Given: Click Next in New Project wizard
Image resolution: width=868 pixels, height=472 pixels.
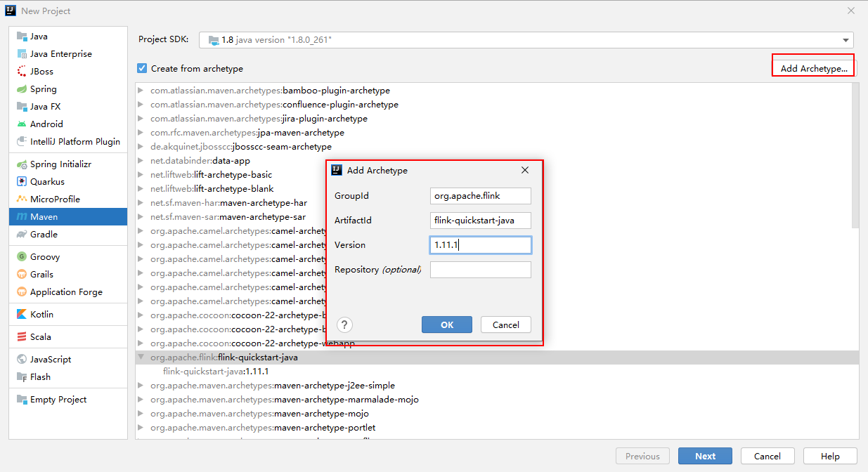Looking at the screenshot, I should click(x=705, y=456).
